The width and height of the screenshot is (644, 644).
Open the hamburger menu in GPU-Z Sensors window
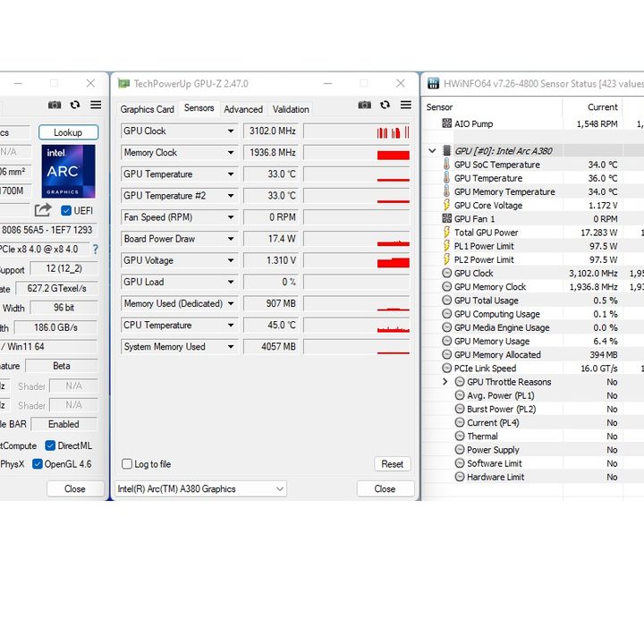[x=406, y=105]
